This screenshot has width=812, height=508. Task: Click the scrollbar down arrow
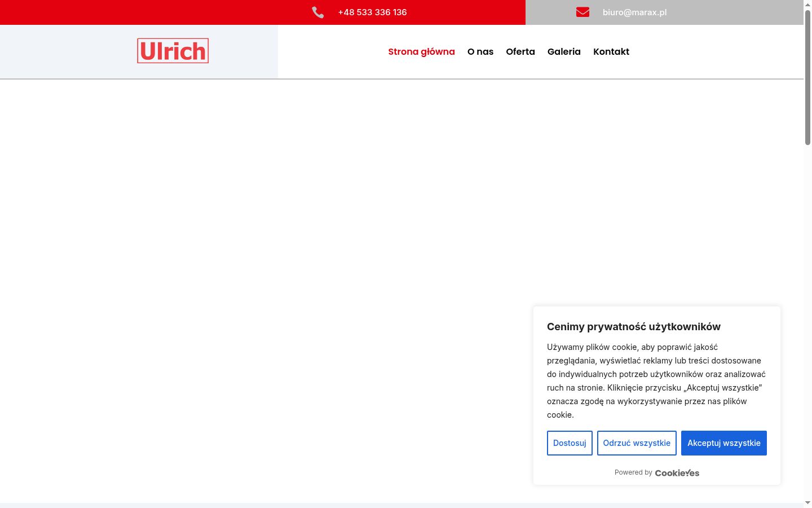tap(807, 503)
